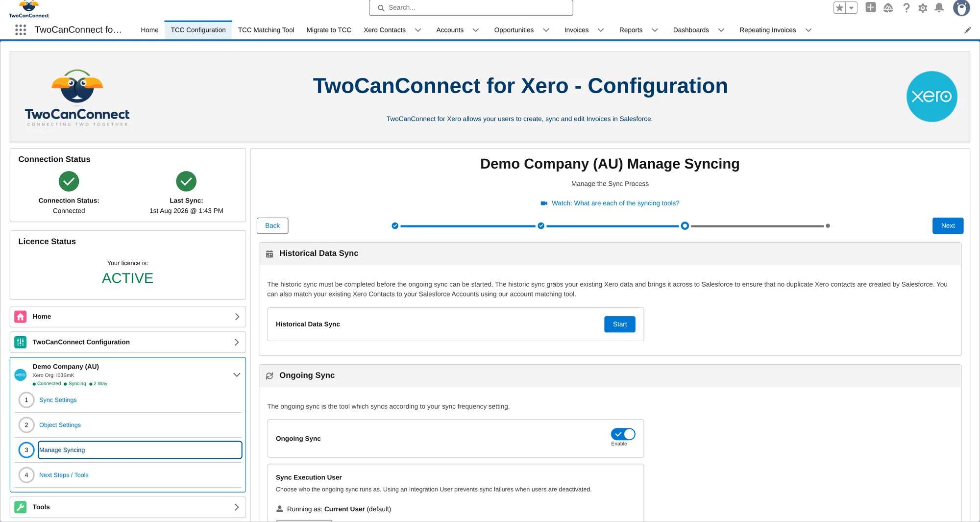This screenshot has width=980, height=522.
Task: Click the TwoCanConnect logo in header
Action: coord(29,9)
